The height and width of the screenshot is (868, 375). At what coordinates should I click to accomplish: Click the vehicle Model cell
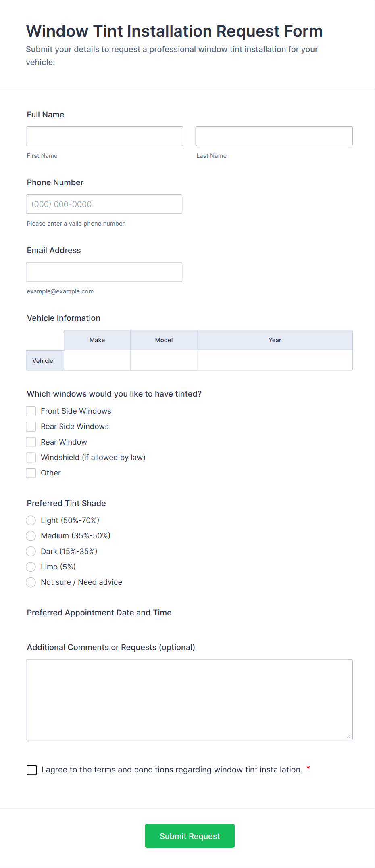tap(163, 360)
